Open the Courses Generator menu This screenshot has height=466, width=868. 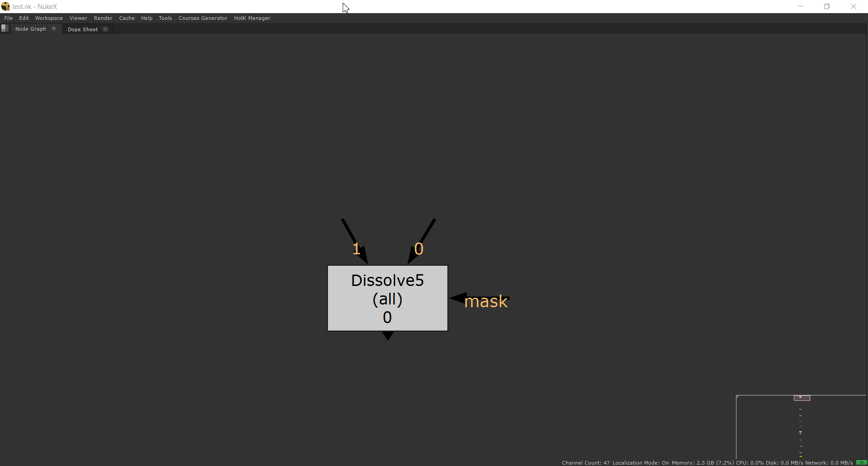tap(203, 18)
